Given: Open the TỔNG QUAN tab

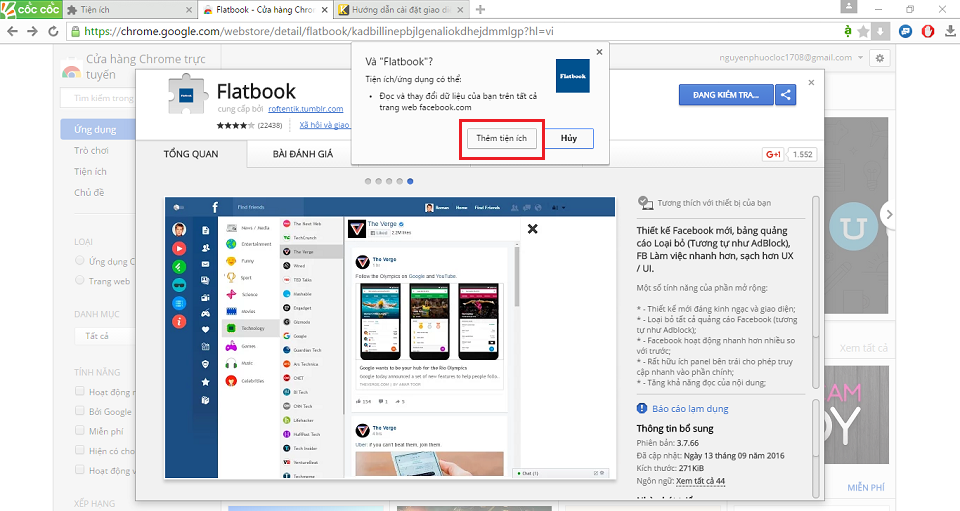Looking at the screenshot, I should click(x=191, y=154).
